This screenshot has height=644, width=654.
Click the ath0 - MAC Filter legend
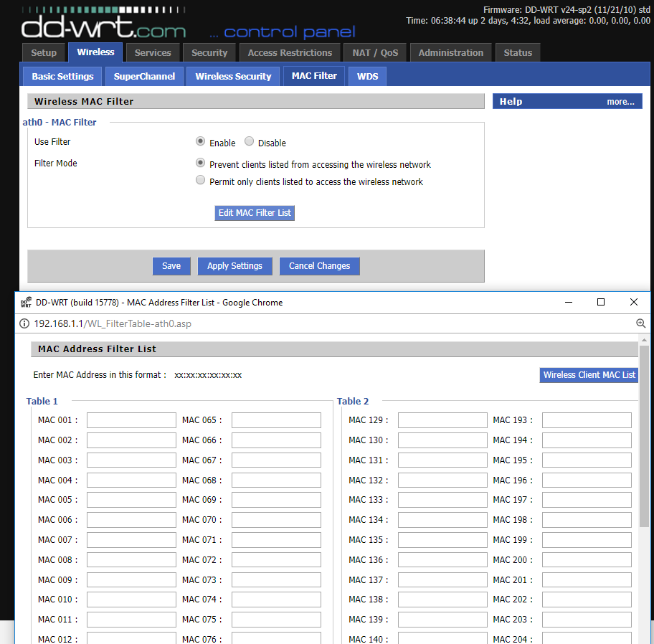[60, 122]
